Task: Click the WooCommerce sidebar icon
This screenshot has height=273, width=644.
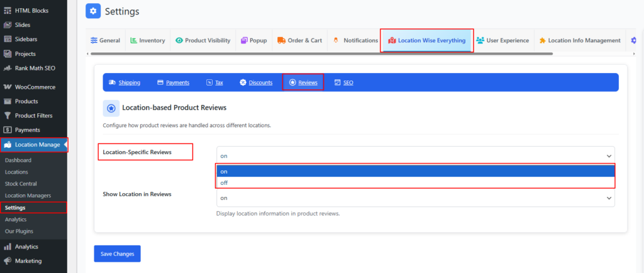Action: click(8, 87)
